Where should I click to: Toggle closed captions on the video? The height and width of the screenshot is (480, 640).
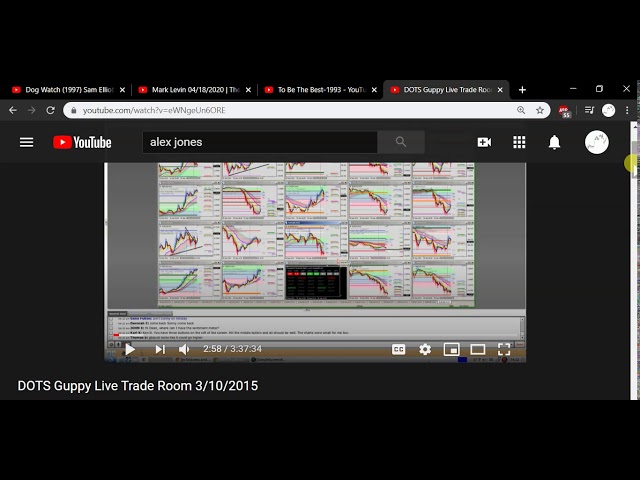398,349
